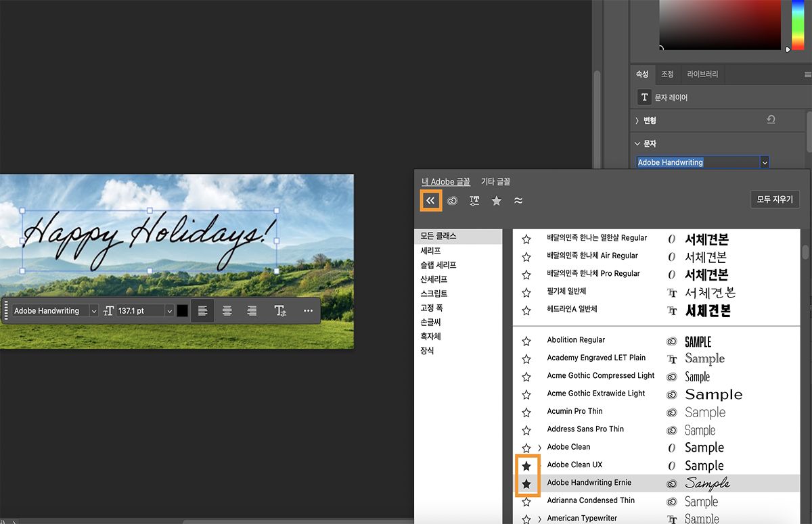Center align text in contextual bar
Screen dimensions: 812x524
click(227, 311)
